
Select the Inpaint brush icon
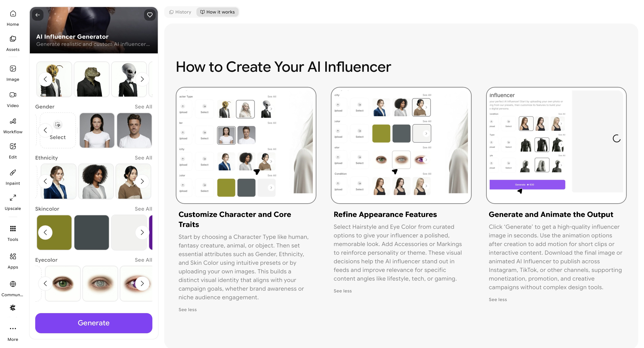click(13, 173)
